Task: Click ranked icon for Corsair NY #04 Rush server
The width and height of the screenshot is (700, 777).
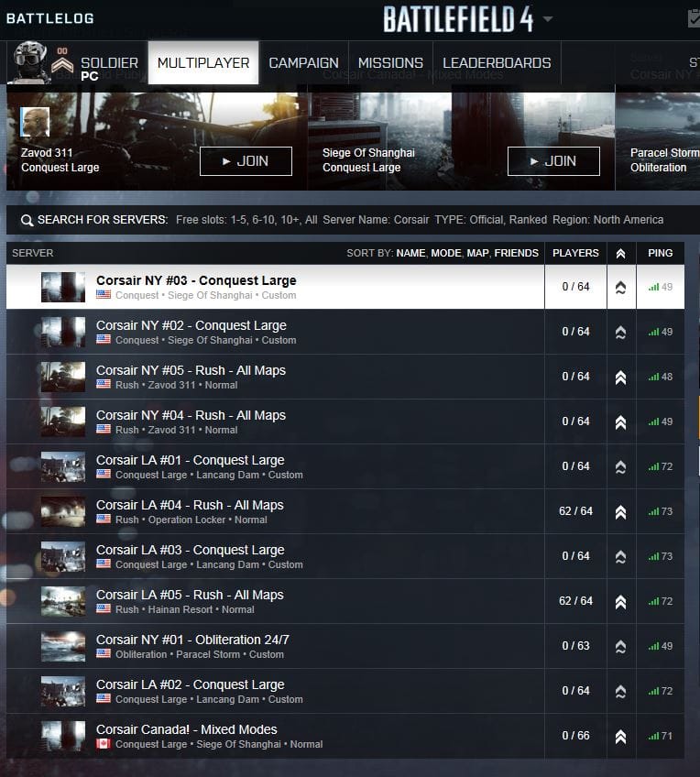Action: click(620, 422)
